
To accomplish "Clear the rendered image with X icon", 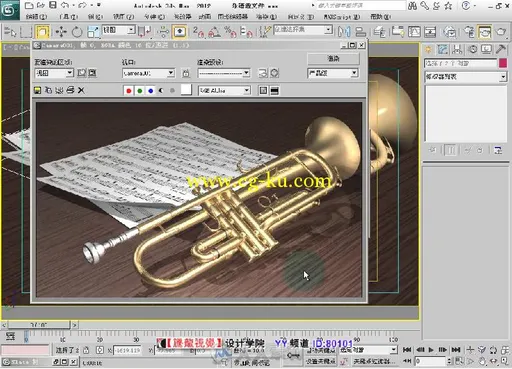I will pos(81,90).
